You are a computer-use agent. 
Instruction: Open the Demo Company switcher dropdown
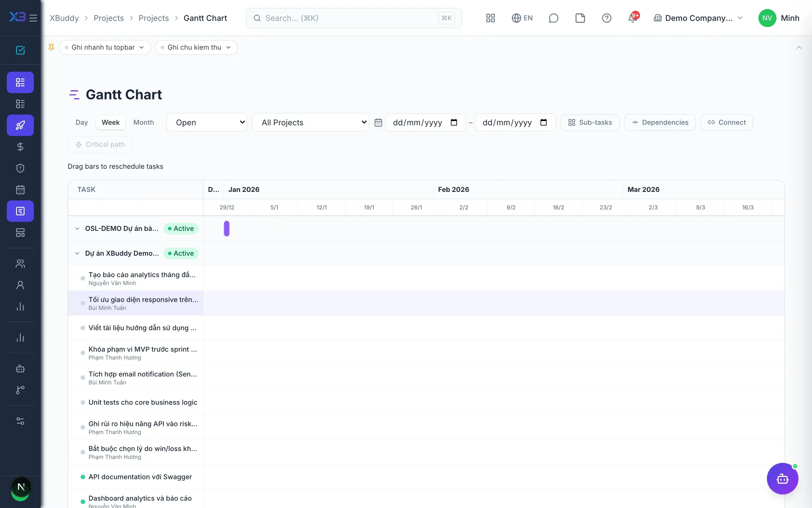(x=698, y=18)
